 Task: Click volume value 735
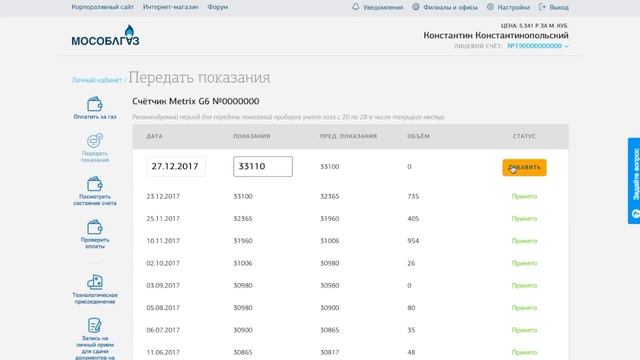(x=413, y=196)
